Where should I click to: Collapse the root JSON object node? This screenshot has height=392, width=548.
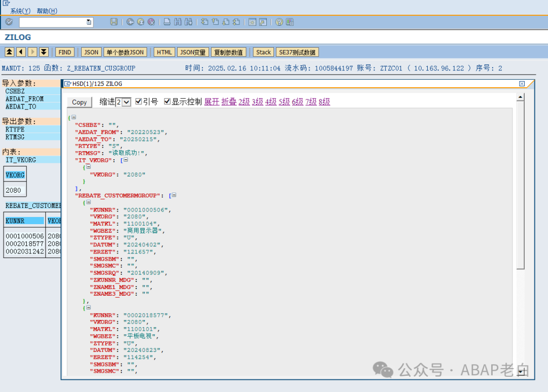pyautogui.click(x=74, y=117)
